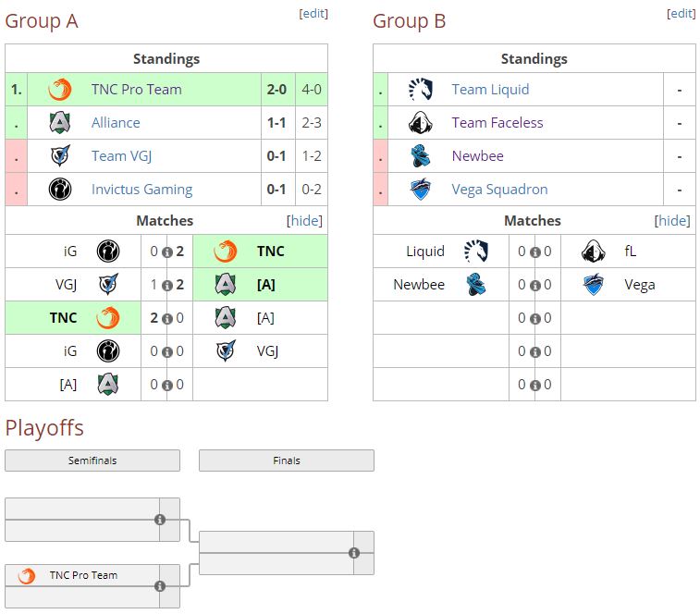Click the Alliance logo in Group A standings
The width and height of the screenshot is (700, 614).
click(x=60, y=123)
